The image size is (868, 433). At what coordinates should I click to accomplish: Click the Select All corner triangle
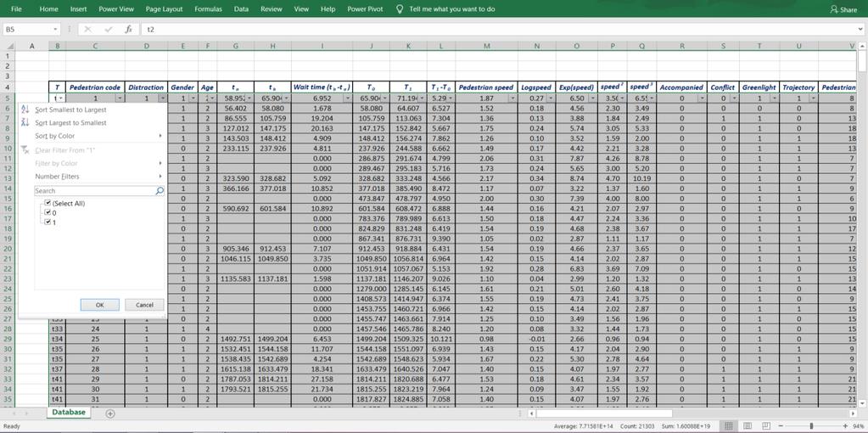coord(9,47)
